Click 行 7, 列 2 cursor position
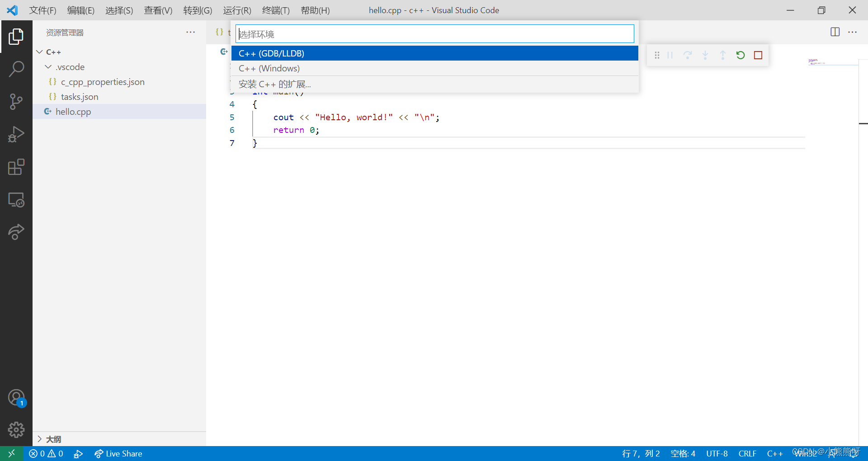Image resolution: width=868 pixels, height=461 pixels. (x=641, y=453)
